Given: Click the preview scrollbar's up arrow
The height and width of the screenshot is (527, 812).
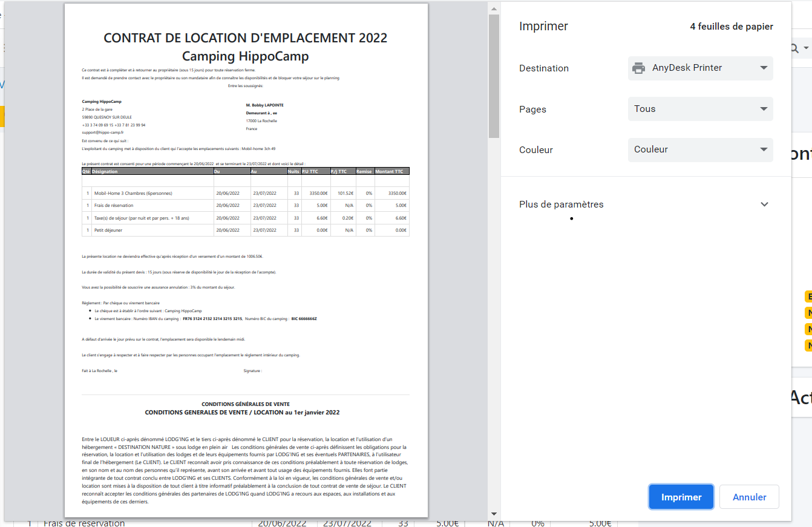Looking at the screenshot, I should [494, 9].
